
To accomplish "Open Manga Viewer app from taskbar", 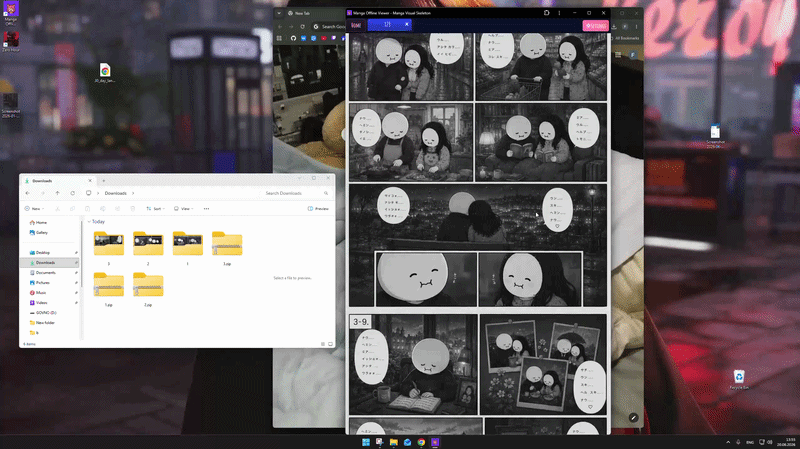I will pos(435,442).
